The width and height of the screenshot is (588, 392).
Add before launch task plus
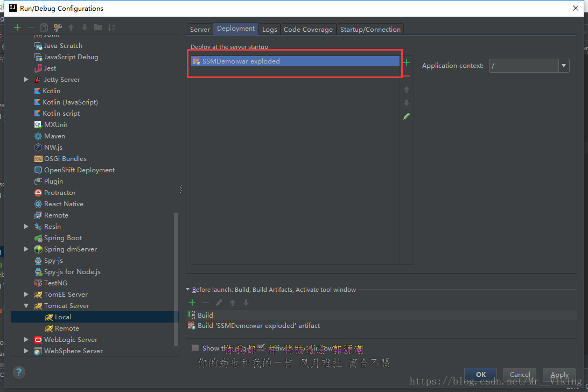coord(192,303)
